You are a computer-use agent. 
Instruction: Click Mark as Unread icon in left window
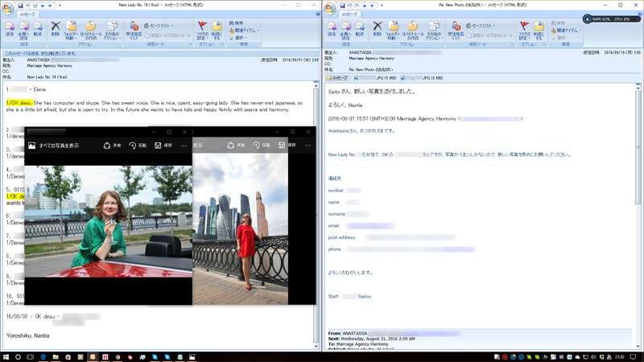[x=217, y=31]
